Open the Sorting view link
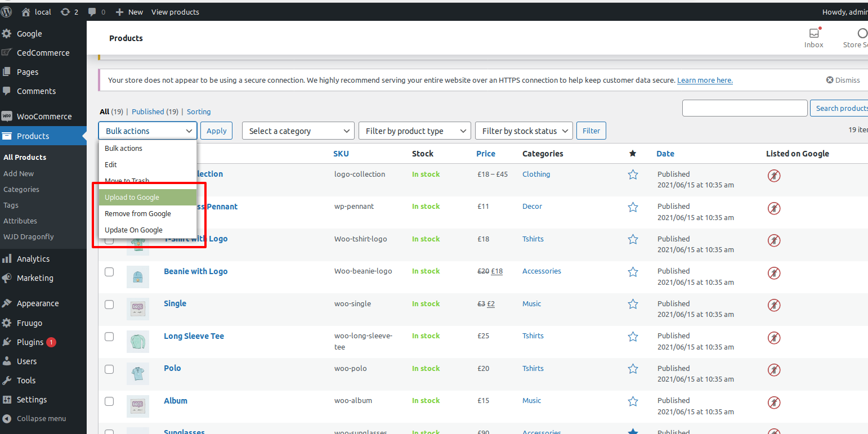868x434 pixels. click(x=199, y=111)
